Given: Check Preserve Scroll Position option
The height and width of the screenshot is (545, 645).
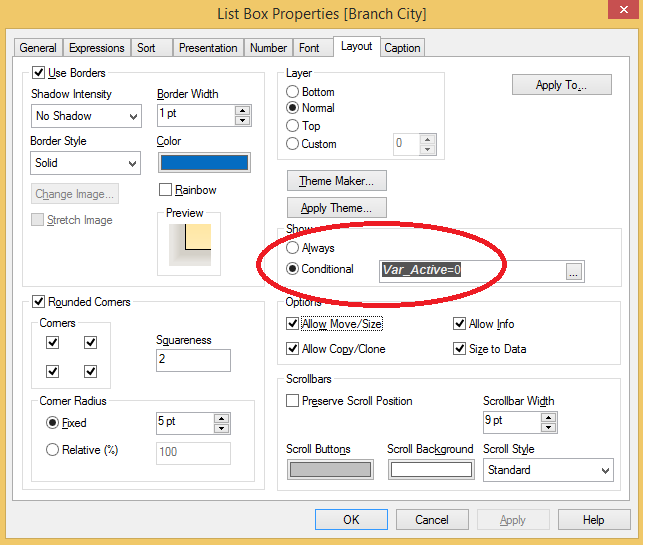Looking at the screenshot, I should tap(293, 401).
